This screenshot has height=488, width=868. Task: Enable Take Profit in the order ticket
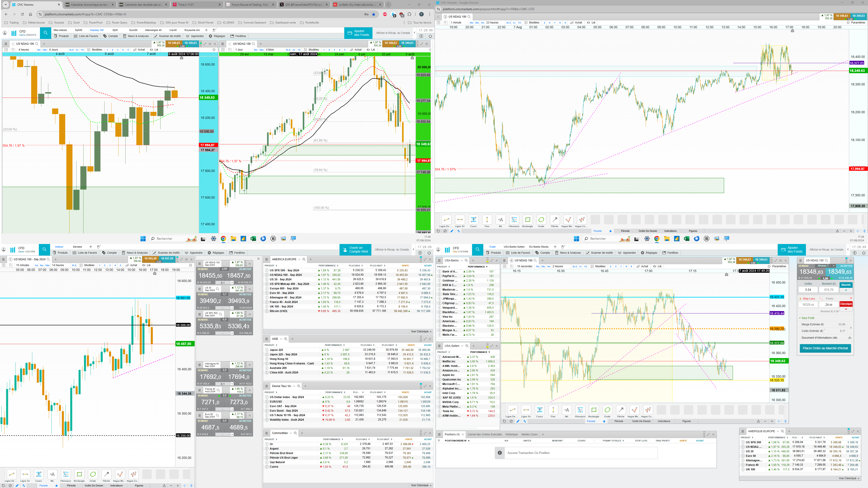pos(807,318)
